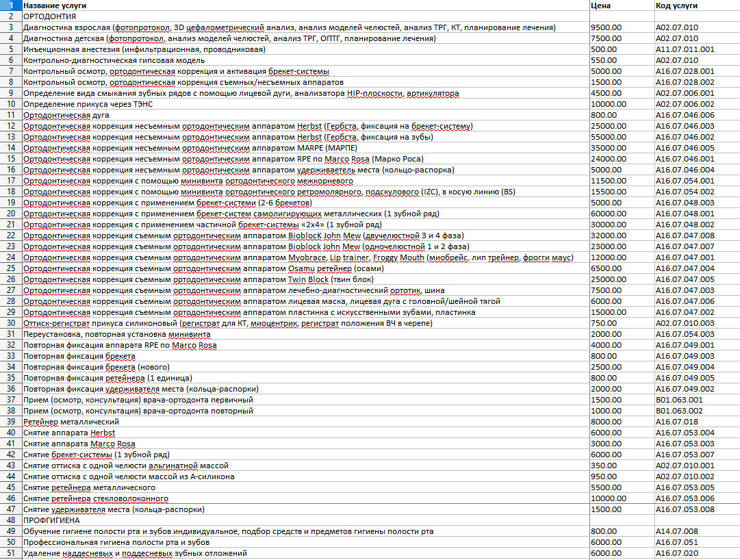Click row header number 10

tap(10, 104)
